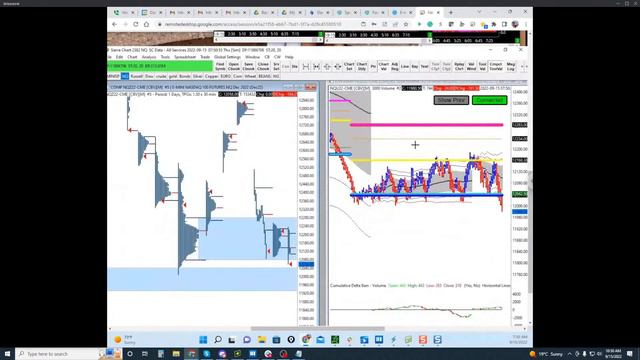Open the Global Settings menu
This screenshot has width=640, height=360.
(x=227, y=57)
